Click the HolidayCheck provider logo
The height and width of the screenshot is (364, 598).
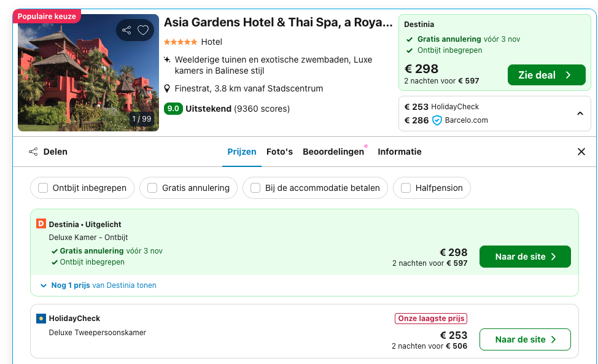(x=41, y=319)
